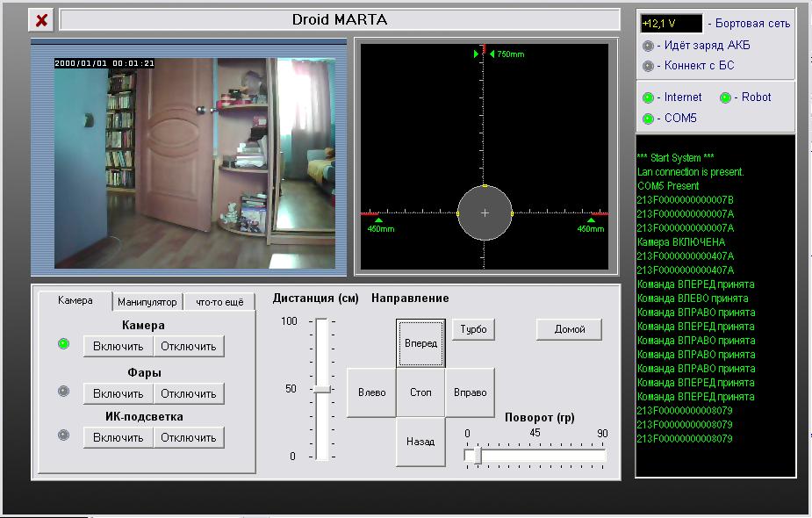This screenshot has height=518, width=812.
Task: Activate the Турбо button
Action: [474, 329]
